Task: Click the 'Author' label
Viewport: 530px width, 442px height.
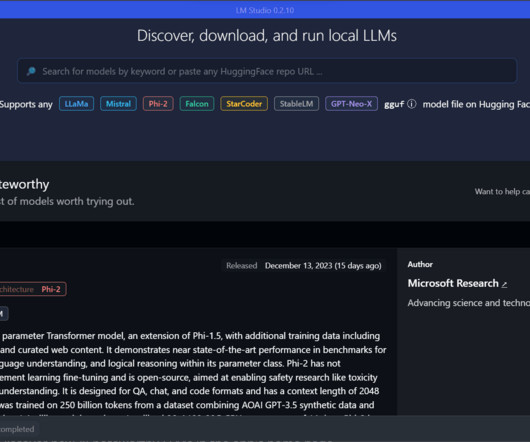Action: click(420, 264)
